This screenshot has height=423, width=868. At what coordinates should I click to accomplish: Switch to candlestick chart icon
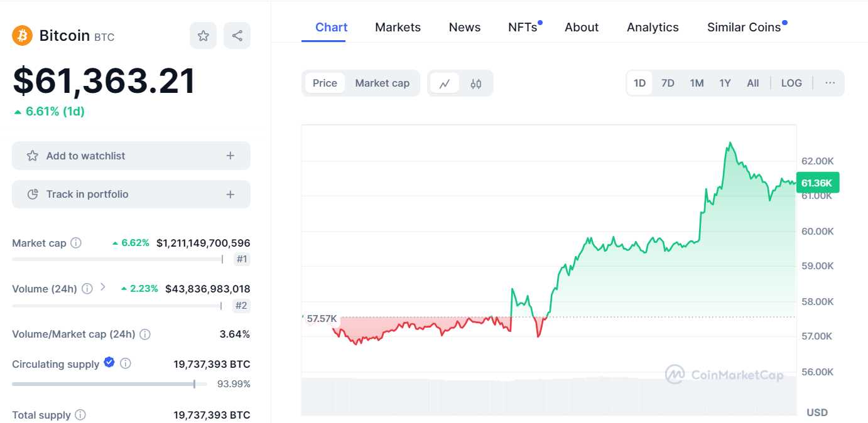(x=476, y=83)
